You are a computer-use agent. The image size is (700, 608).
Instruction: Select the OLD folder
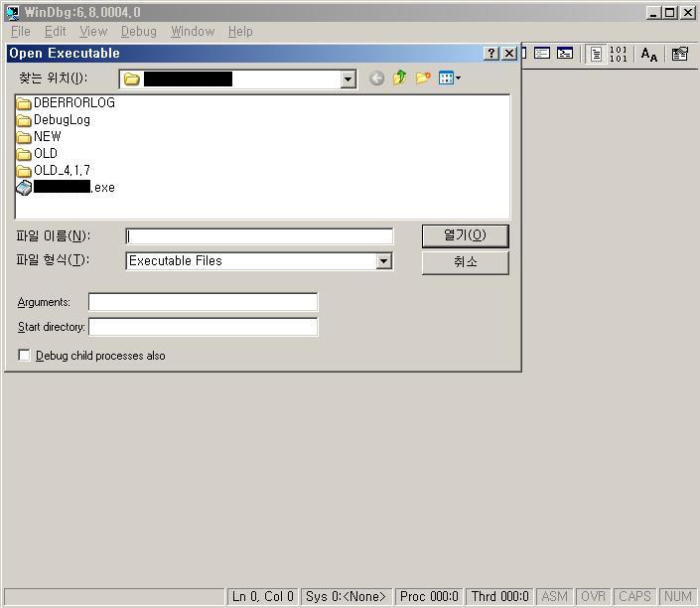(37, 154)
